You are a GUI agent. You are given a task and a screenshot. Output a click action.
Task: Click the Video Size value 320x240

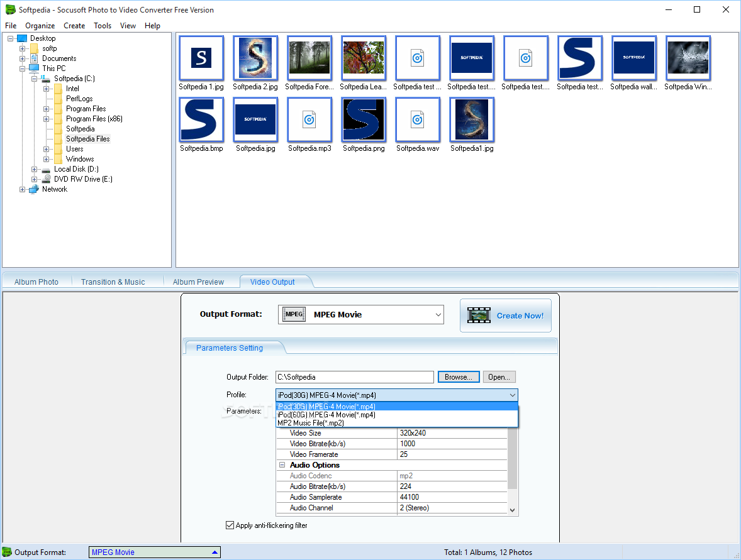pyautogui.click(x=452, y=433)
